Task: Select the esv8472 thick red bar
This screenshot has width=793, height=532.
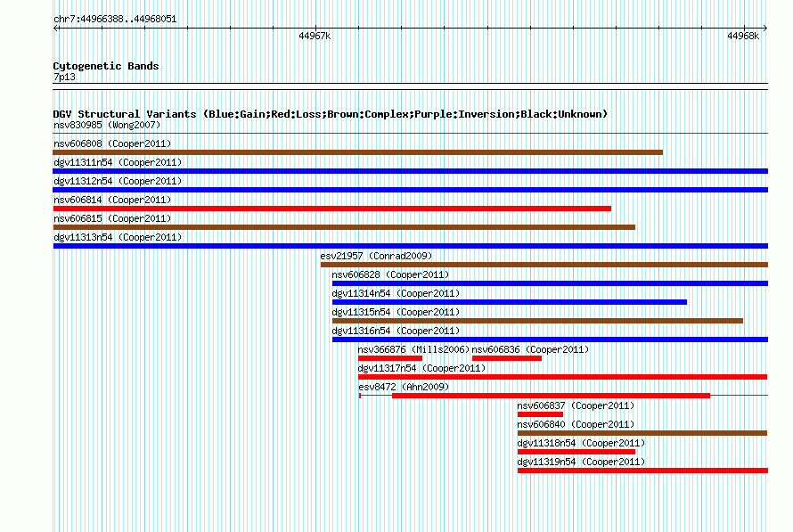Action: pyautogui.click(x=551, y=396)
